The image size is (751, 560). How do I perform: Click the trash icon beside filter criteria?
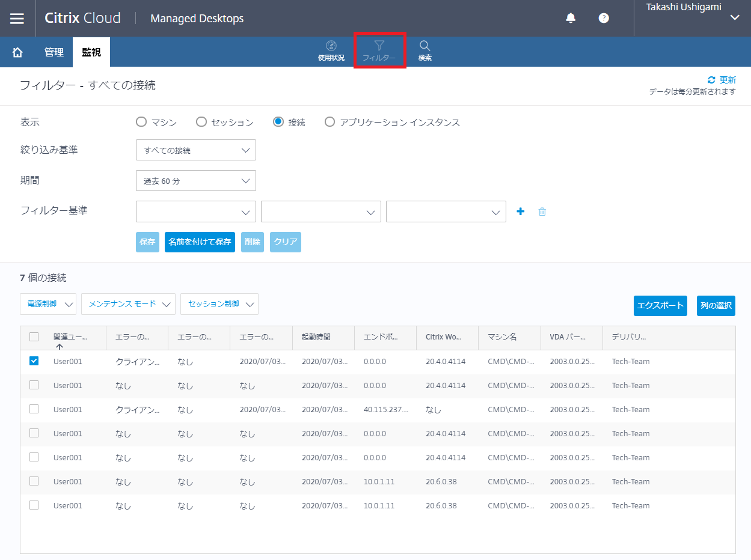pyautogui.click(x=542, y=212)
